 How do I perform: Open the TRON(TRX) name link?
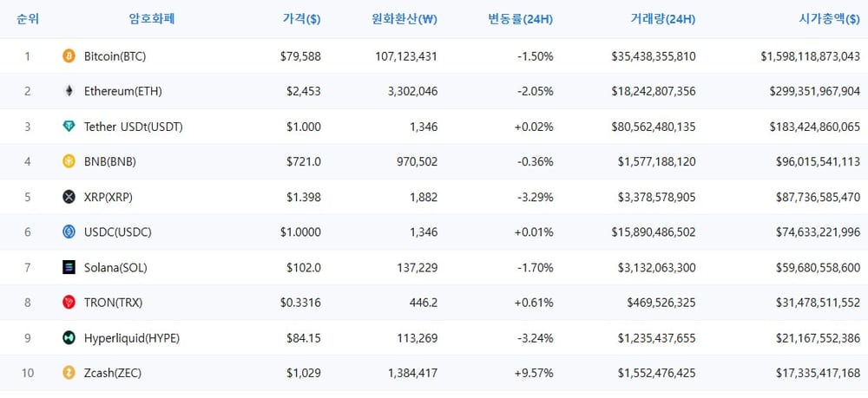[x=114, y=303]
